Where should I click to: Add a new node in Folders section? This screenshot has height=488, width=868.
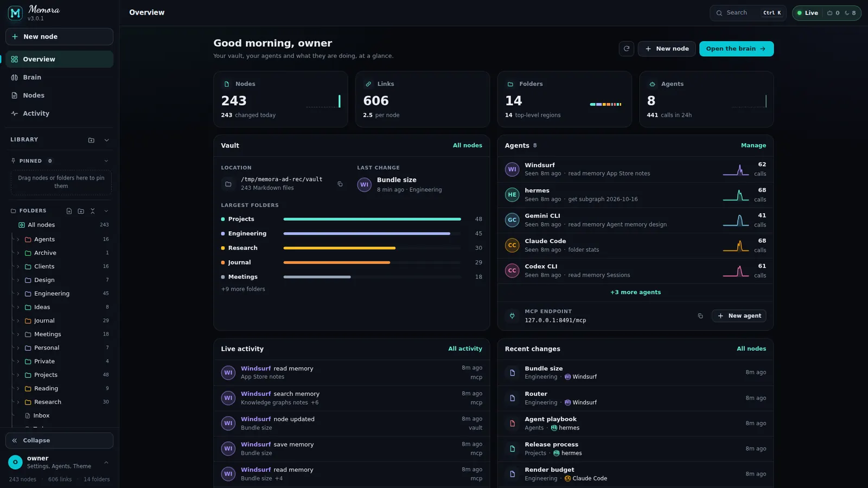click(69, 211)
